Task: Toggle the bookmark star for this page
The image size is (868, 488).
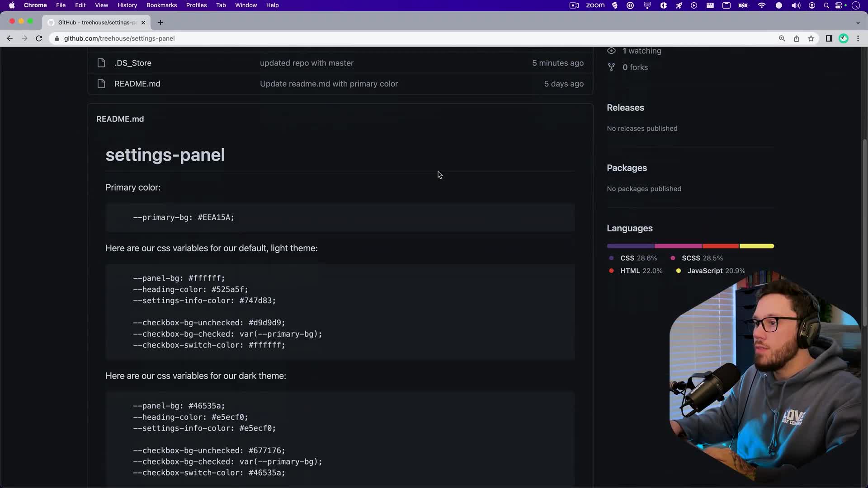Action: tap(811, 38)
